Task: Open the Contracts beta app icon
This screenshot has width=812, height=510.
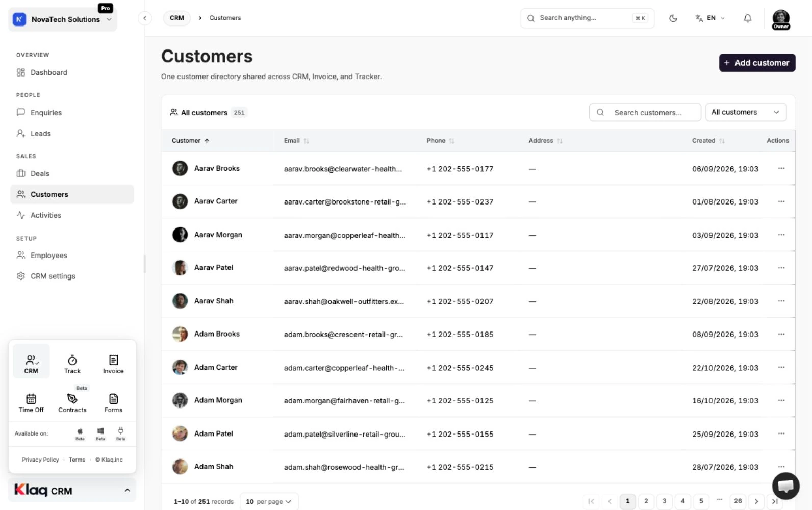Action: click(72, 402)
